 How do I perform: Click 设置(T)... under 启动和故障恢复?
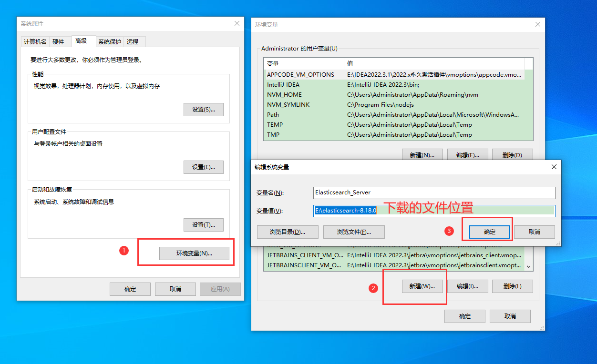[204, 225]
